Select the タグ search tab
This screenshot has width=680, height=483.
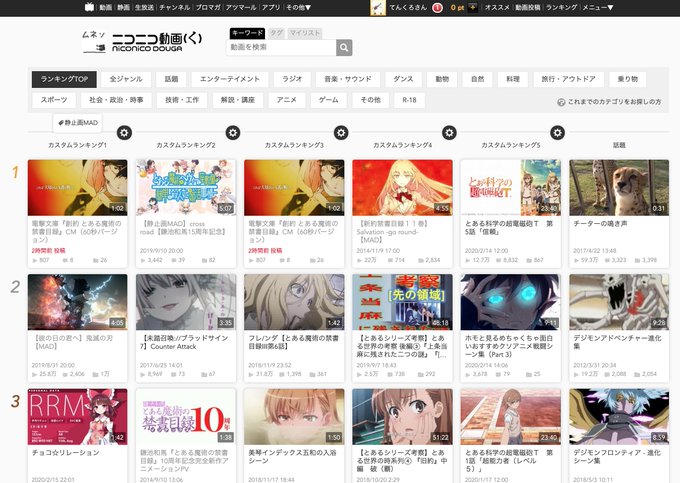tap(276, 33)
